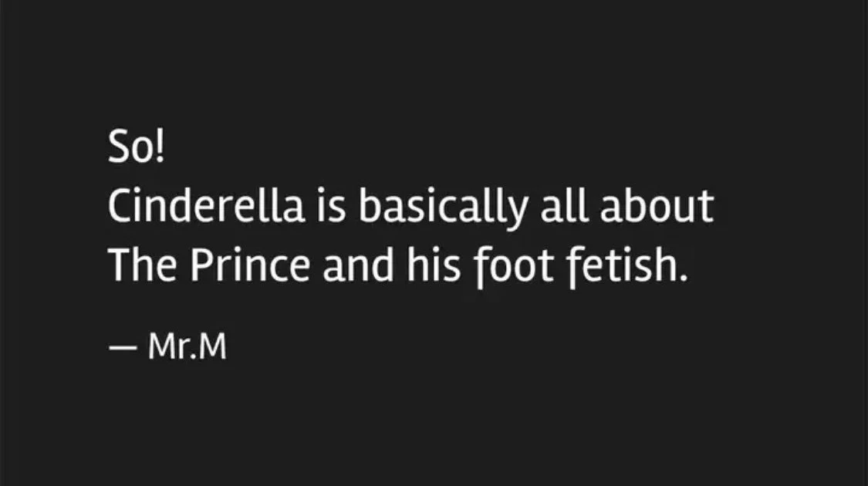The image size is (868, 486).
Task: Select the word "foot"
Action: [x=513, y=268]
